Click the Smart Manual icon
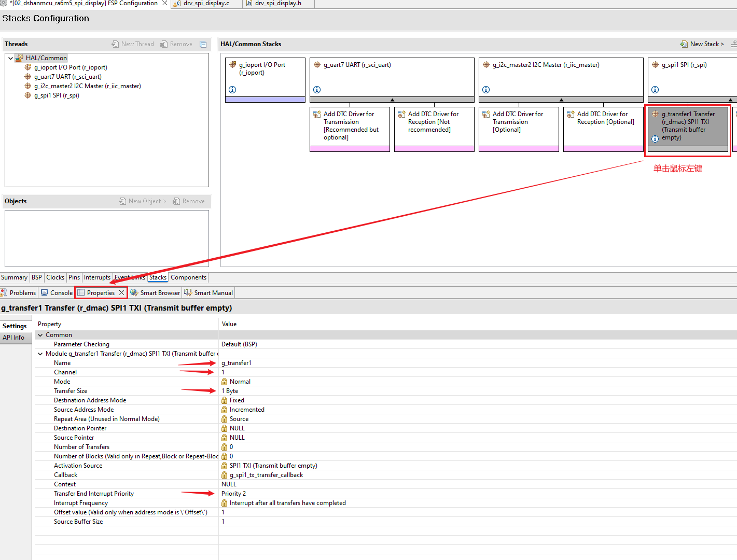Image resolution: width=737 pixels, height=560 pixels. point(188,292)
